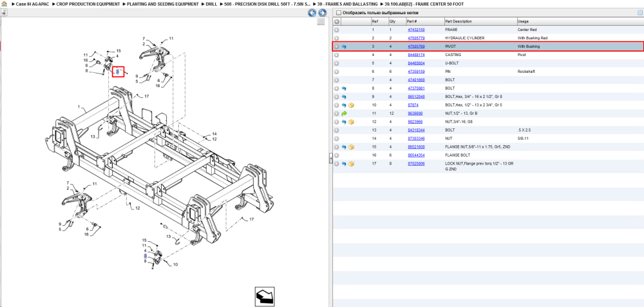Image resolution: width=644 pixels, height=307 pixels.
Task: Click the plus icon on the PIVOT row
Action: click(x=336, y=47)
